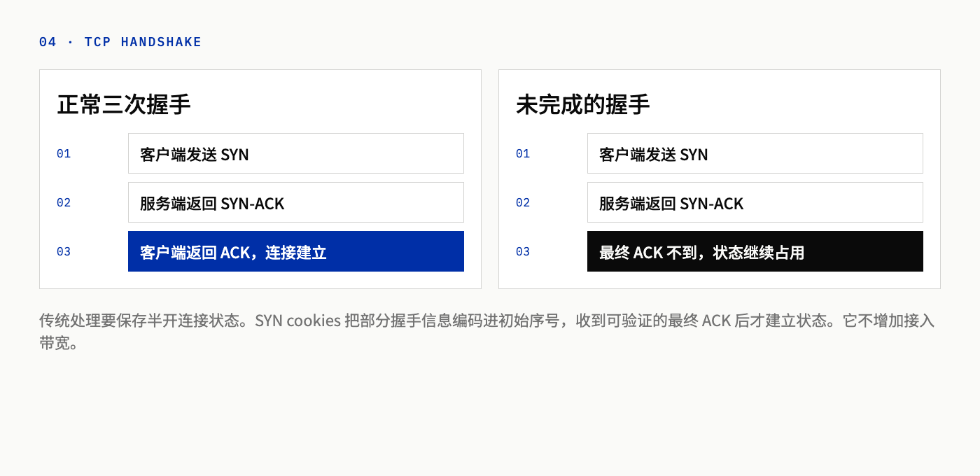The height and width of the screenshot is (476, 980).
Task: Click "客户端发送 SYN" in the 正常三次握手 card
Action: tap(296, 153)
